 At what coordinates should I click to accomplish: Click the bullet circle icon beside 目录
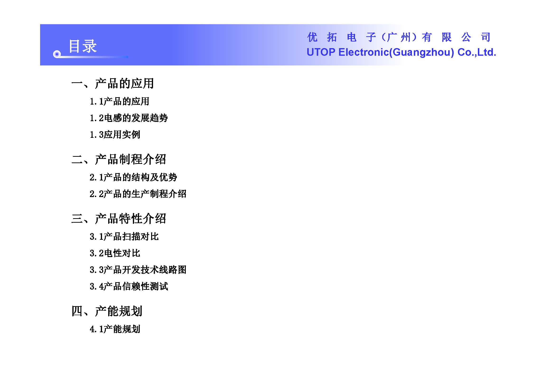coord(57,54)
